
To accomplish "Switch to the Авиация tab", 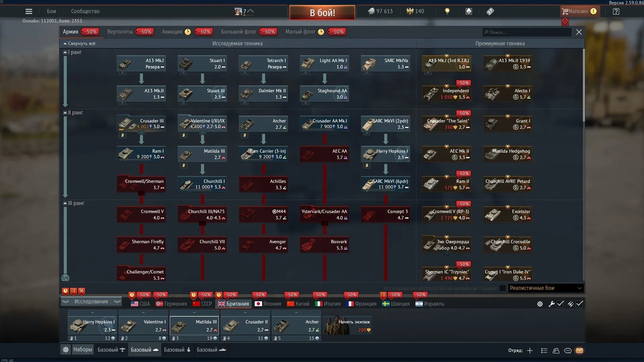I will [x=172, y=32].
